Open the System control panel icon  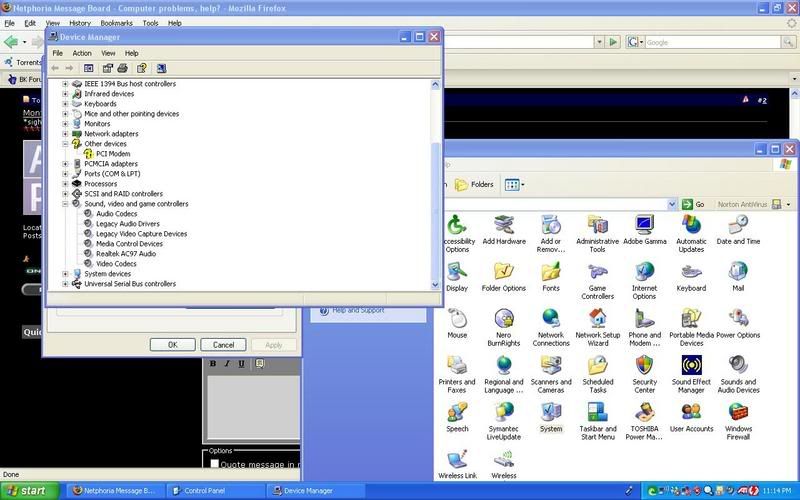(551, 417)
